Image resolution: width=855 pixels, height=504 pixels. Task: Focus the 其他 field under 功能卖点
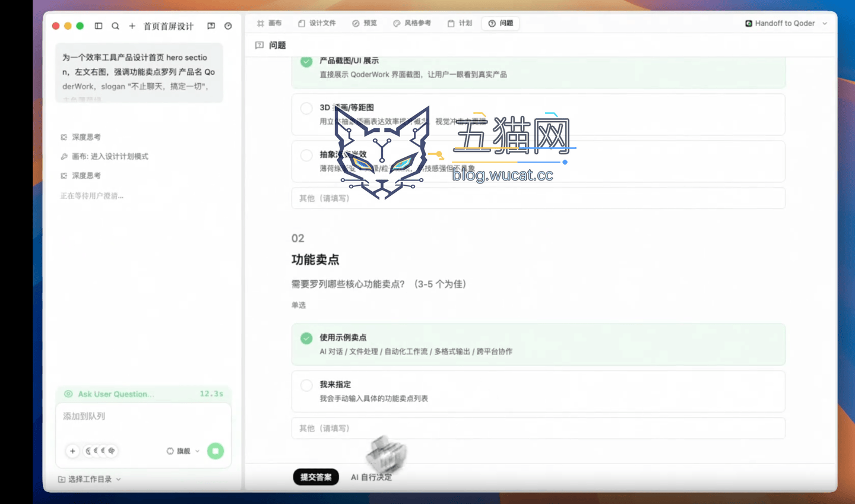(x=538, y=429)
